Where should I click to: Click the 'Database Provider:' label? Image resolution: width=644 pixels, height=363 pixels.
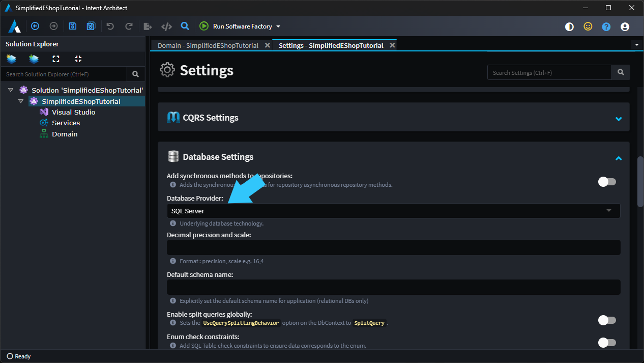coord(195,198)
